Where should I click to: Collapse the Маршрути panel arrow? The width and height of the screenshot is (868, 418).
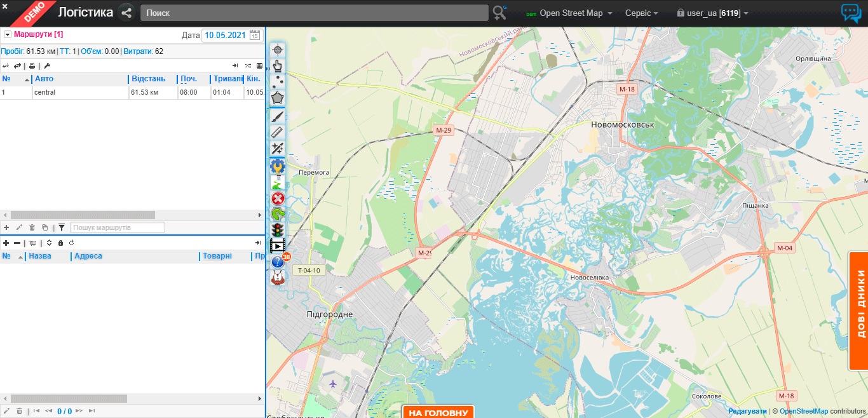pos(8,34)
